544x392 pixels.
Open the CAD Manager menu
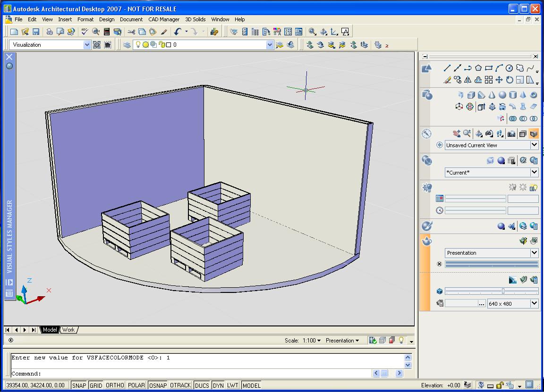[164, 19]
